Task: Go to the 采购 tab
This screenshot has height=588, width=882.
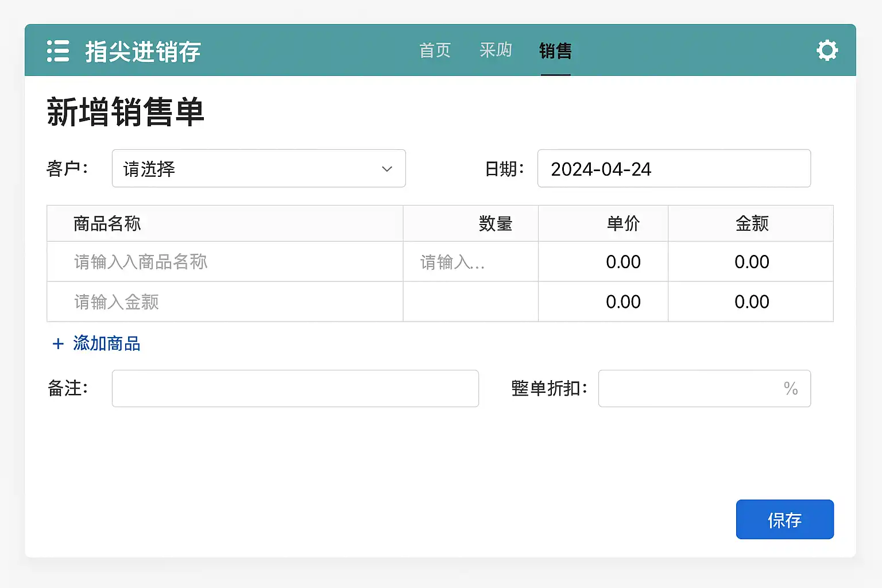Action: (x=496, y=51)
